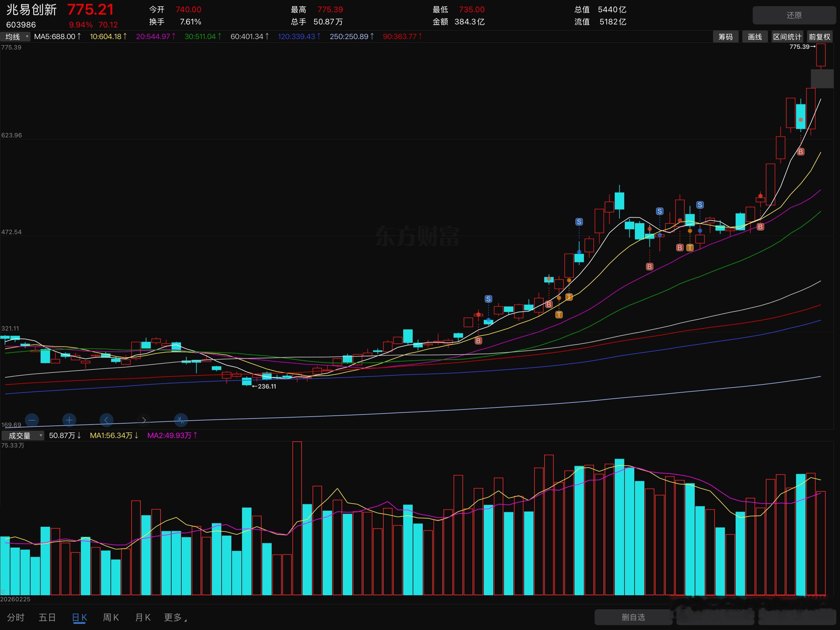Tap the stock code 603986
The height and width of the screenshot is (630, 840).
click(x=21, y=25)
